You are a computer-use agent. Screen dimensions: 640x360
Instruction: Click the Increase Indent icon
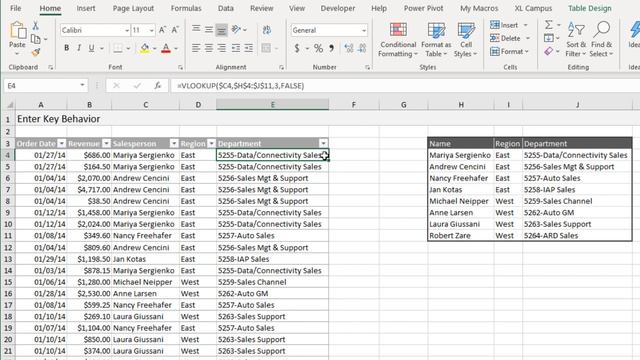point(249,48)
